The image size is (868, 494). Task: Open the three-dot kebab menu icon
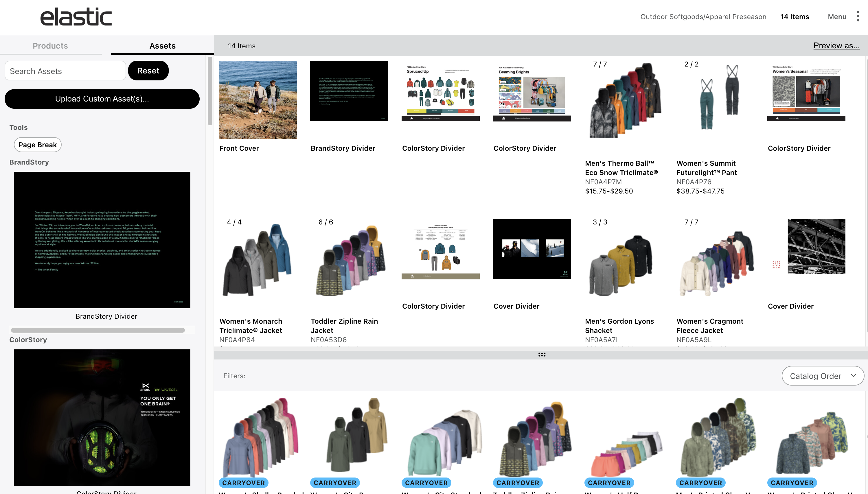coord(858,16)
